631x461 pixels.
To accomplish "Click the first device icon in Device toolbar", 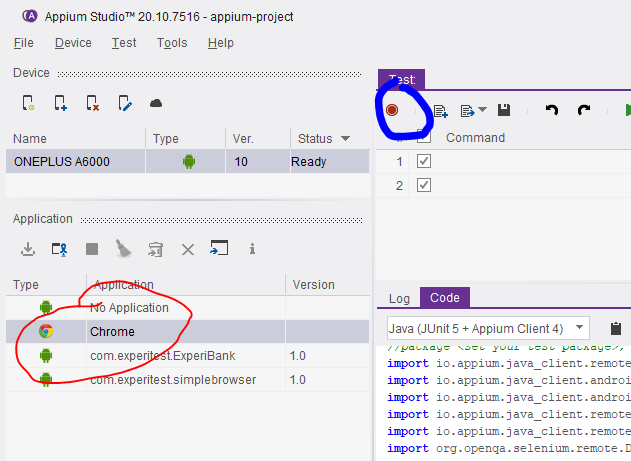I will 28,103.
